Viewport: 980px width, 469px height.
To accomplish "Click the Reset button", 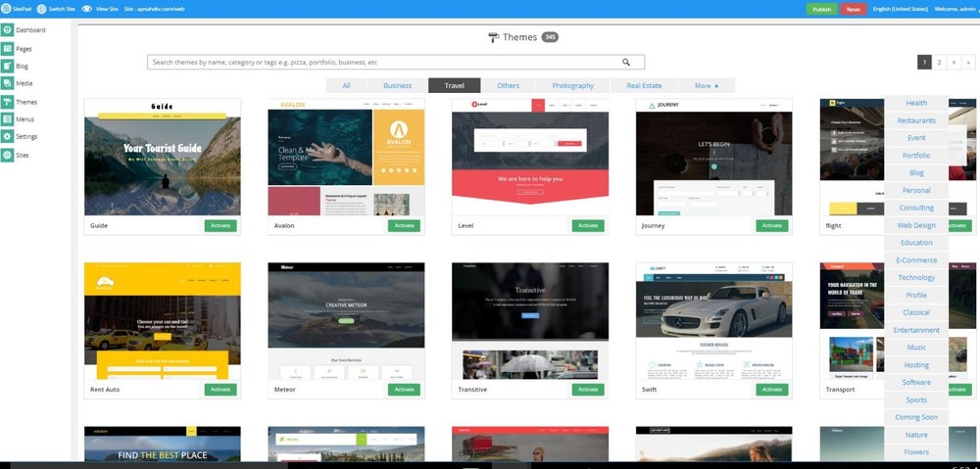I will pyautogui.click(x=854, y=9).
